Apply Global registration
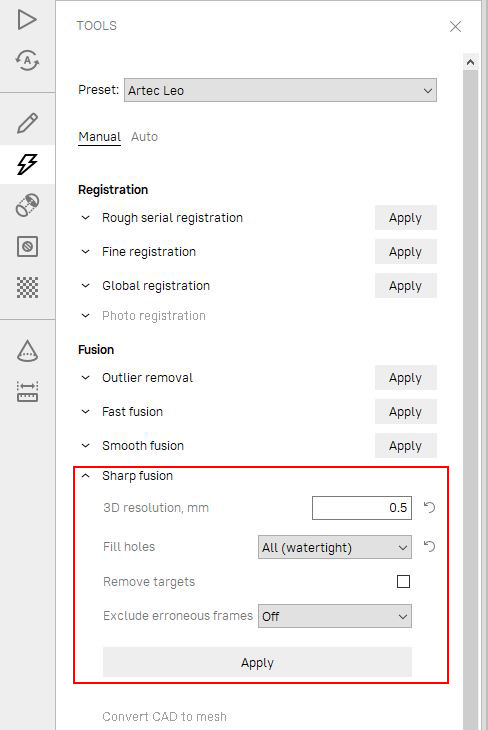488x730 pixels. tap(406, 285)
